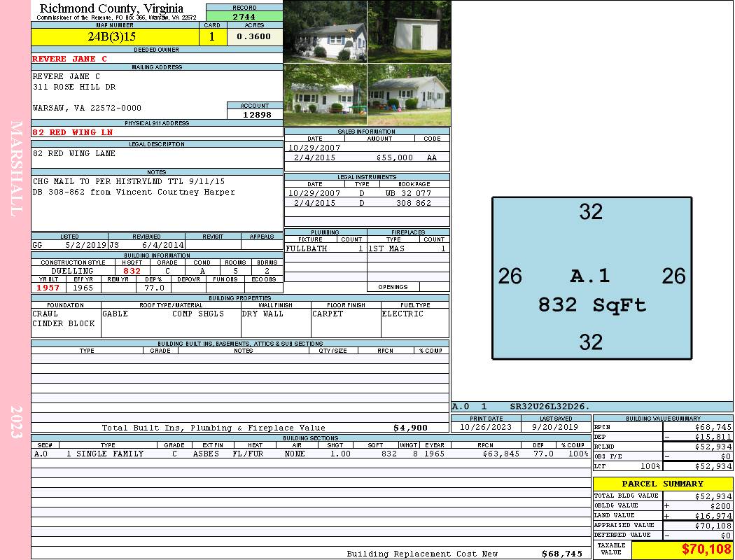Select the A.0 SINGLE FAMILY building section row
This screenshot has width=735, height=560.
click(x=311, y=454)
